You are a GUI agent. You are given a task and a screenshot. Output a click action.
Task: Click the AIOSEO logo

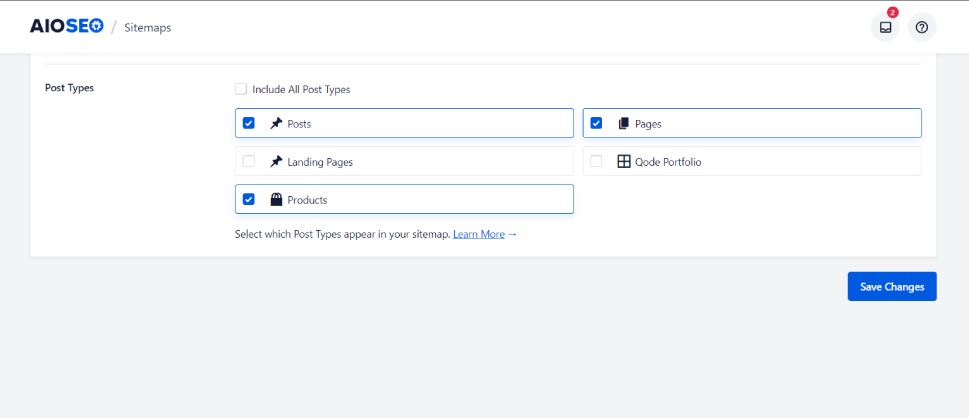(x=67, y=27)
